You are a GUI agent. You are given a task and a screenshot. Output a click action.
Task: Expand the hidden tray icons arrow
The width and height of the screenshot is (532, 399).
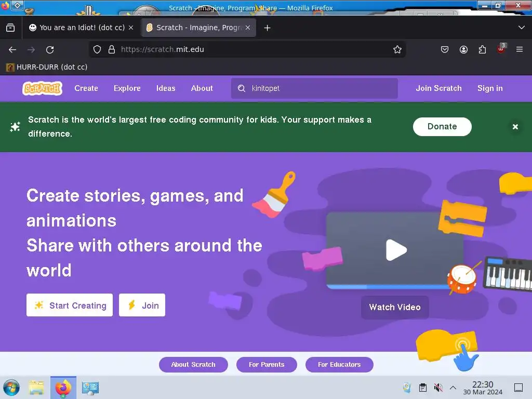click(x=453, y=388)
